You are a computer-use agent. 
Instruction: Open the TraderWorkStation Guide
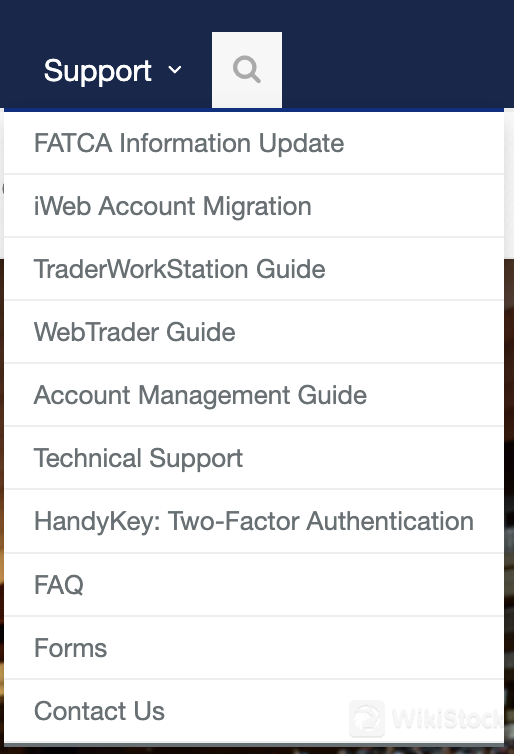click(254, 269)
